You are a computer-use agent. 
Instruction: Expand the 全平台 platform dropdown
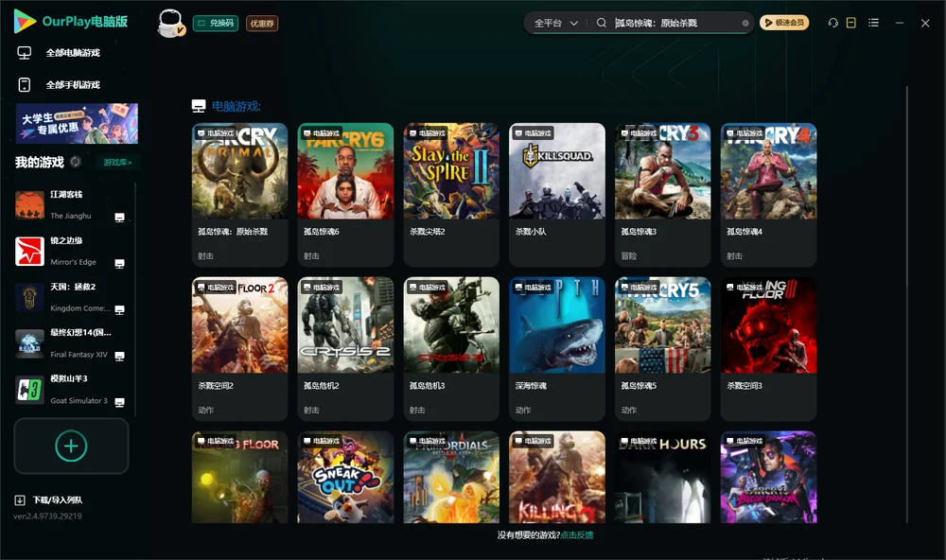[555, 23]
